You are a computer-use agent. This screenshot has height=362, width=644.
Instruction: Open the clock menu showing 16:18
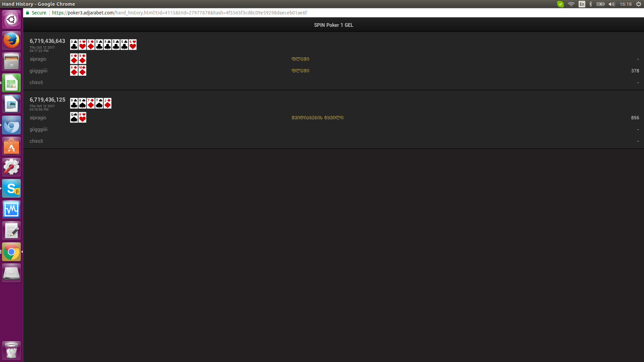click(626, 4)
